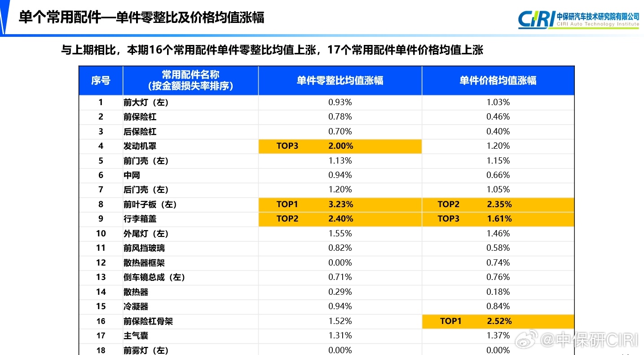
Task: Select the slide title 单个常用配件—单件零整比及价格均值涨幅
Action: pyautogui.click(x=141, y=17)
